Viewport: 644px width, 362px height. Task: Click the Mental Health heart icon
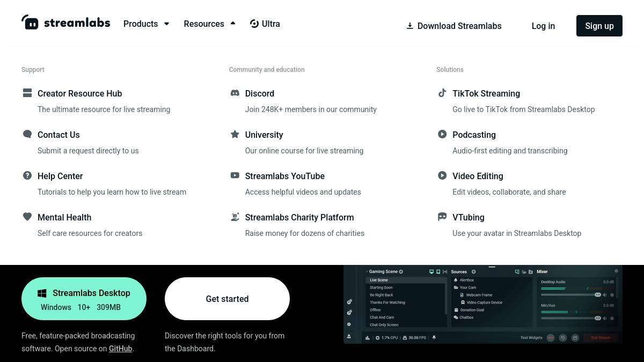point(27,217)
